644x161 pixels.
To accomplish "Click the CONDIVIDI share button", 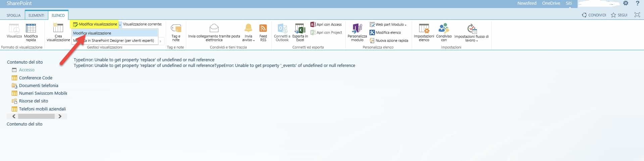I will click(x=594, y=15).
